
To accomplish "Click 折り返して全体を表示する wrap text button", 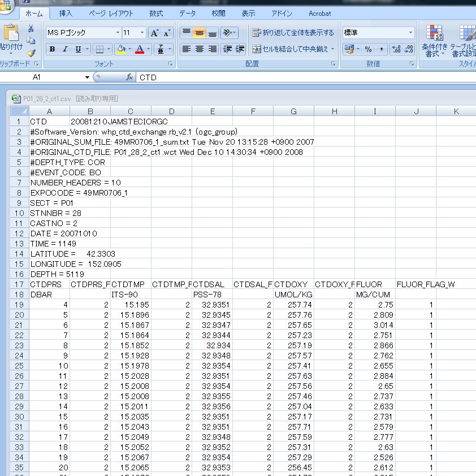I will point(293,33).
